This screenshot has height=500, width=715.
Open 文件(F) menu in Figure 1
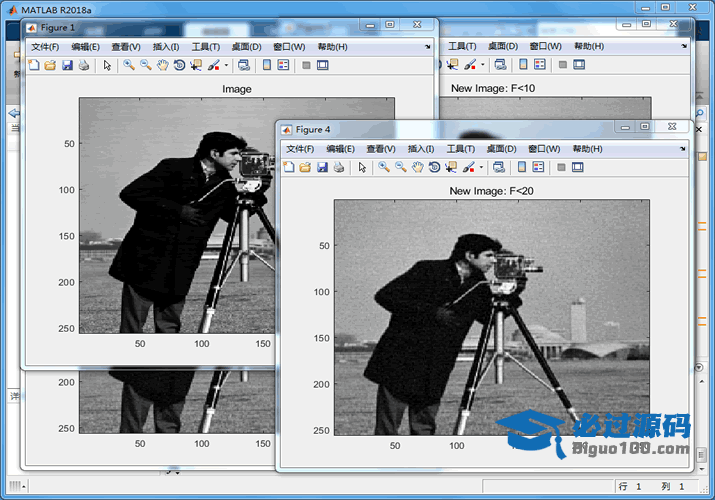45,47
